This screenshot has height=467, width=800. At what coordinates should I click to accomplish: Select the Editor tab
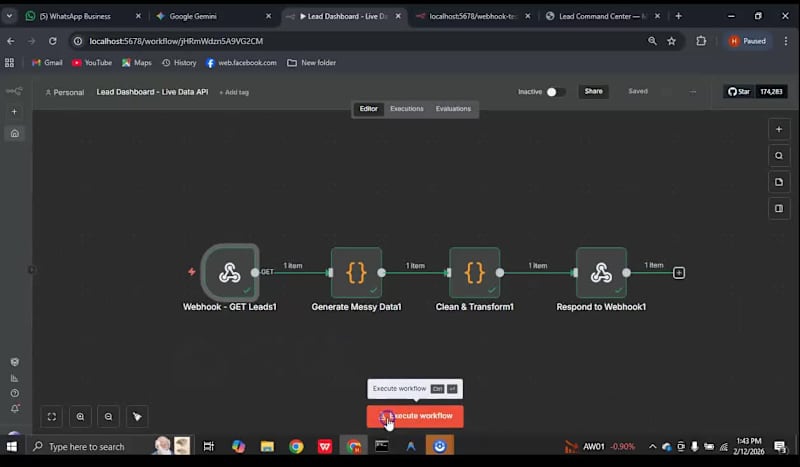[368, 109]
